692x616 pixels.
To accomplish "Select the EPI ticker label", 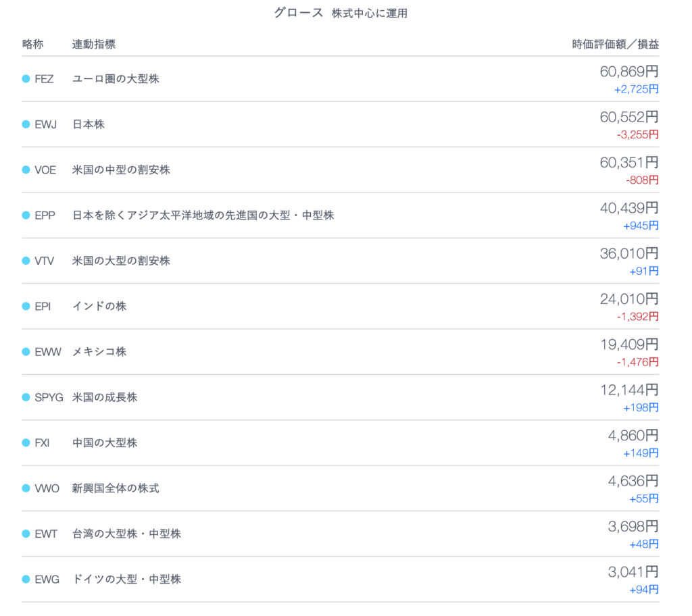I will pos(43,306).
